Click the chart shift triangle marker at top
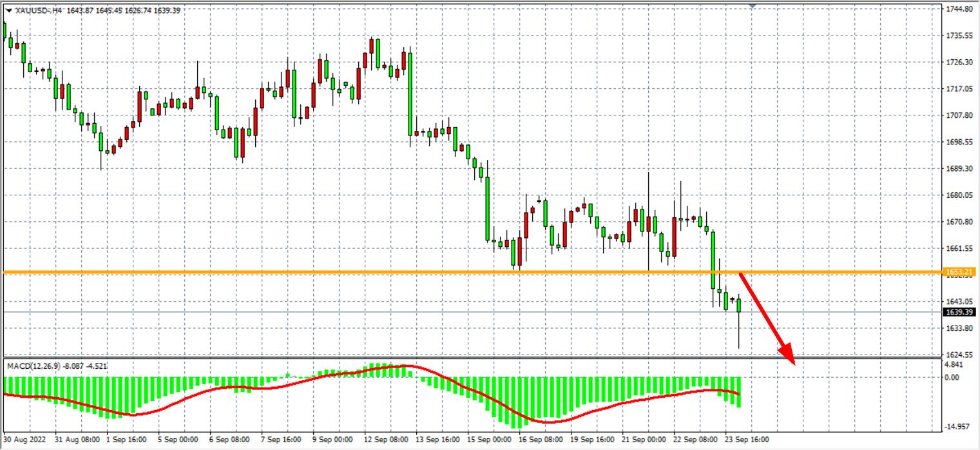The height and width of the screenshot is (450, 980). [x=752, y=6]
